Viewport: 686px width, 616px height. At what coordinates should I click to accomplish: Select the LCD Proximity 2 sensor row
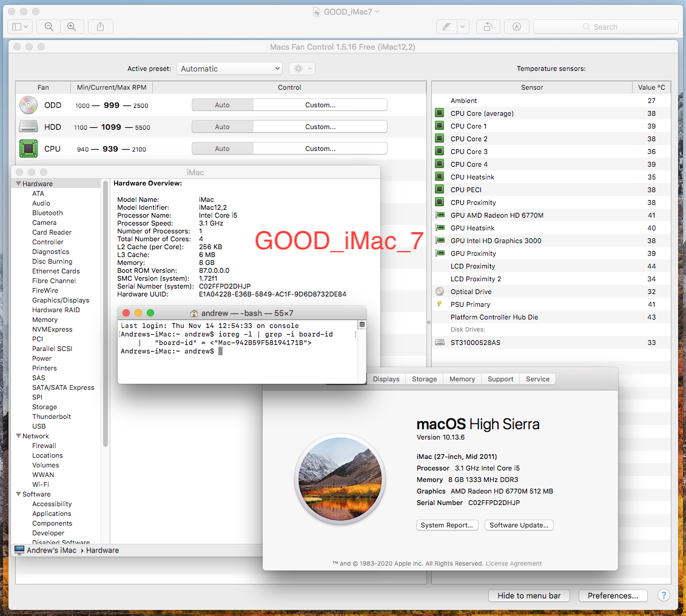551,279
